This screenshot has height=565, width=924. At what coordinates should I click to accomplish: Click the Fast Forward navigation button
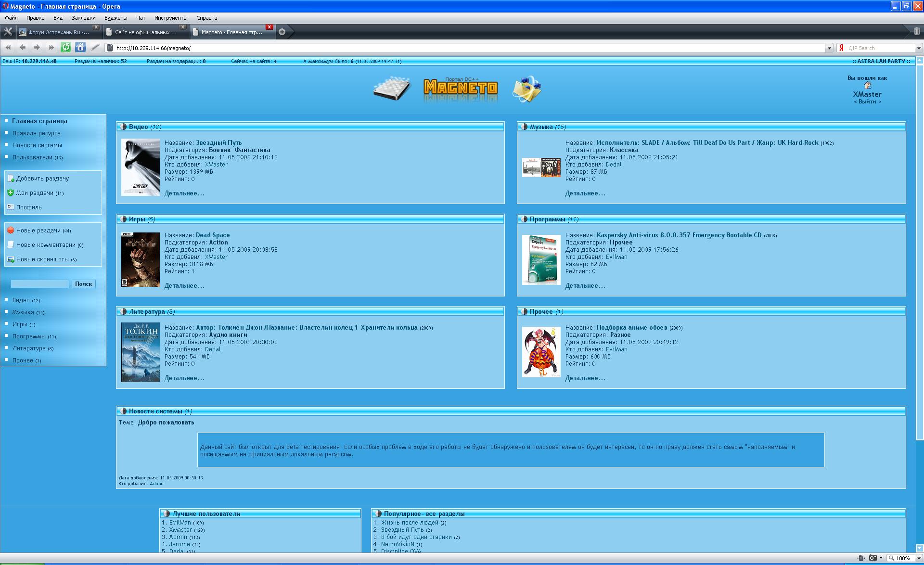coord(51,48)
